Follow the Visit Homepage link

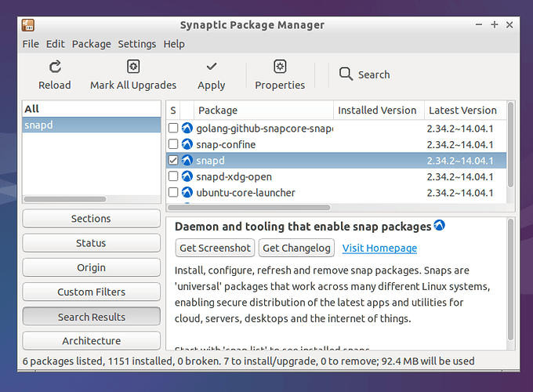click(379, 249)
